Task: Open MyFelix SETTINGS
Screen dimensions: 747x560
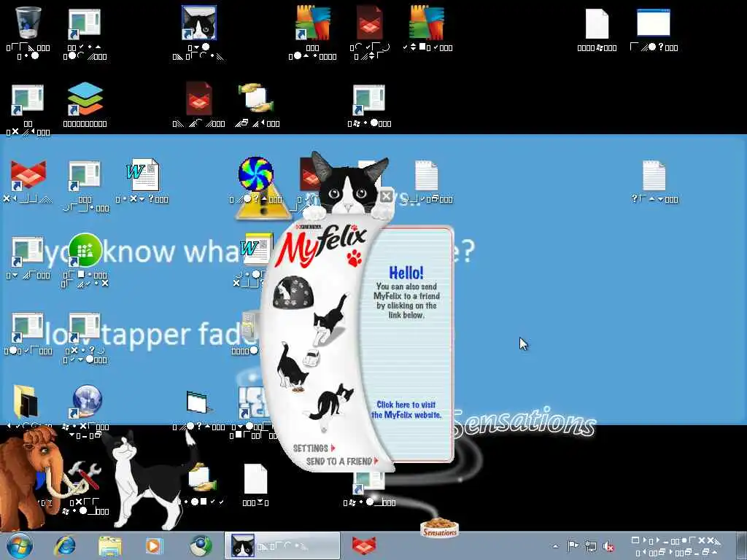Action: (x=314, y=448)
